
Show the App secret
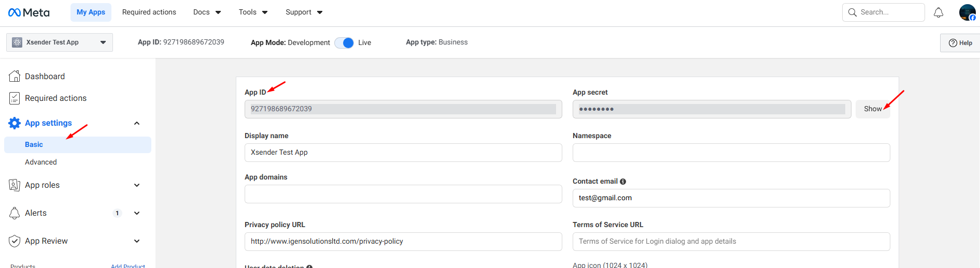[x=872, y=109]
